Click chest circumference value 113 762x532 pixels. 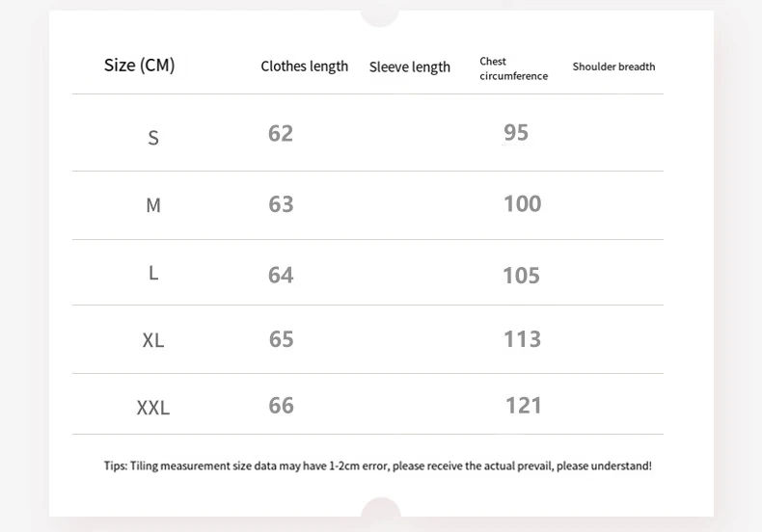522,339
